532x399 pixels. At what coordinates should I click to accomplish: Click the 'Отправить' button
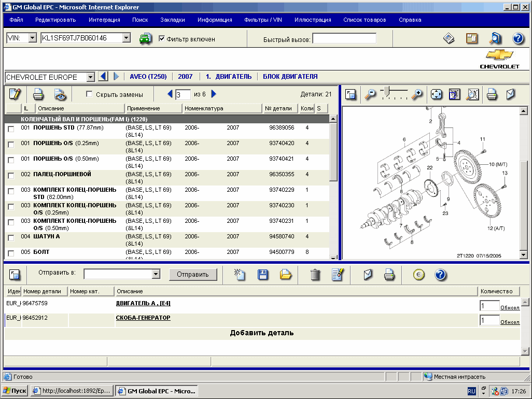point(193,274)
